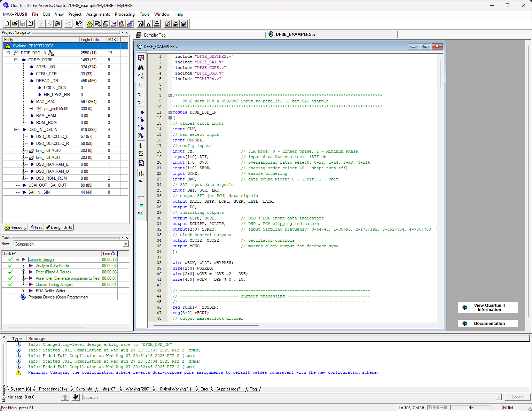Click the Paste clipboard icon
This screenshot has width=532, height=411.
pos(57,24)
